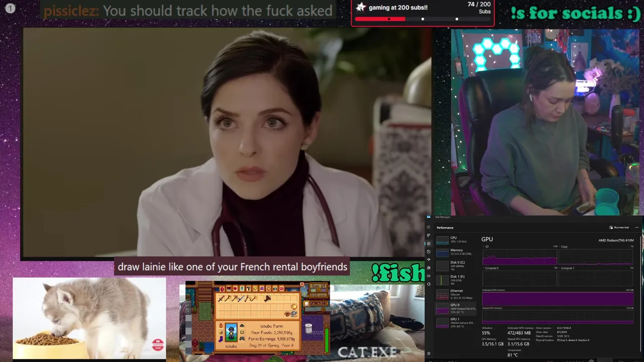This screenshot has width=644, height=362.
Task: Select the blue sword in inventory
Action: click(241, 299)
